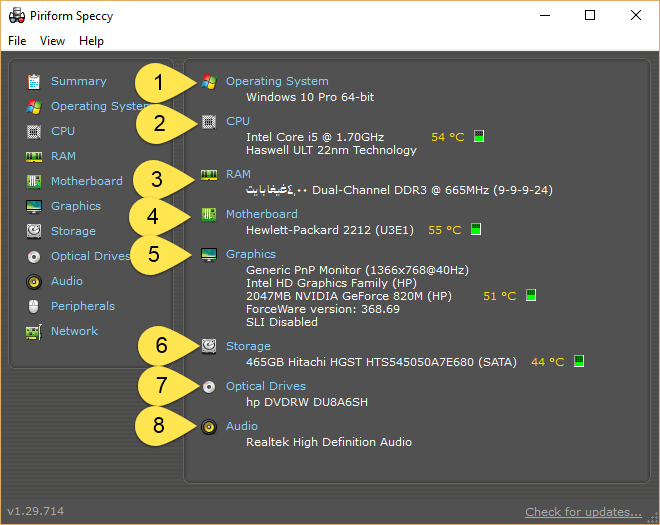Click the CPU chip icon in sidebar
Screen dimensions: 660x525
pyautogui.click(x=34, y=132)
